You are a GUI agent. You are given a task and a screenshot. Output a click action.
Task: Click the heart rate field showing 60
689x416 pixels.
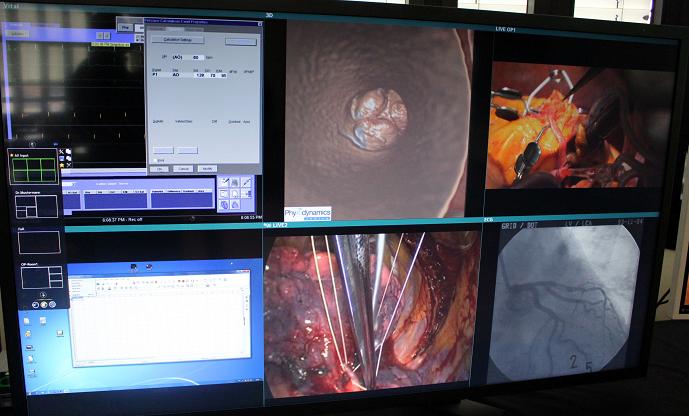(197, 58)
